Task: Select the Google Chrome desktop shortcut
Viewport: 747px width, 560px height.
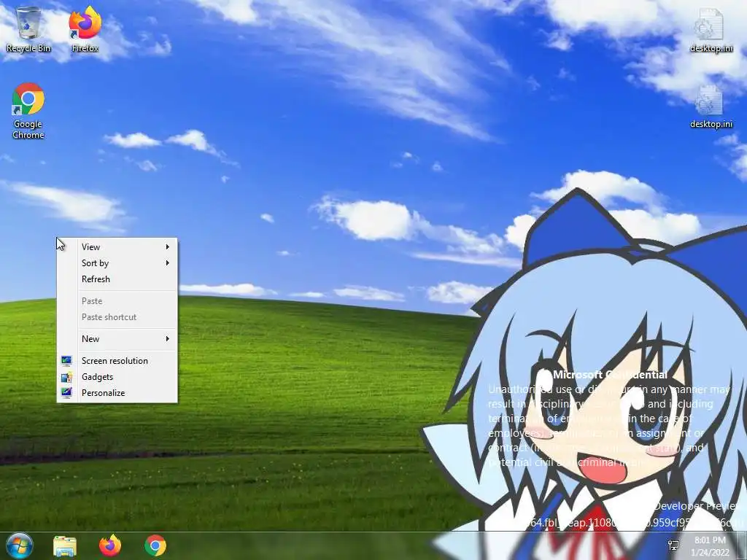Action: 28,111
